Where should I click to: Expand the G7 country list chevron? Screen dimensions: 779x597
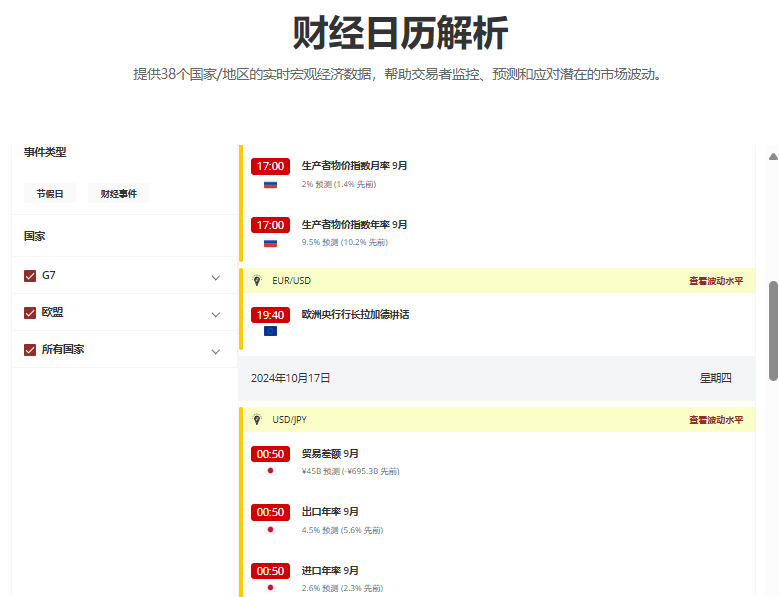pyautogui.click(x=216, y=278)
